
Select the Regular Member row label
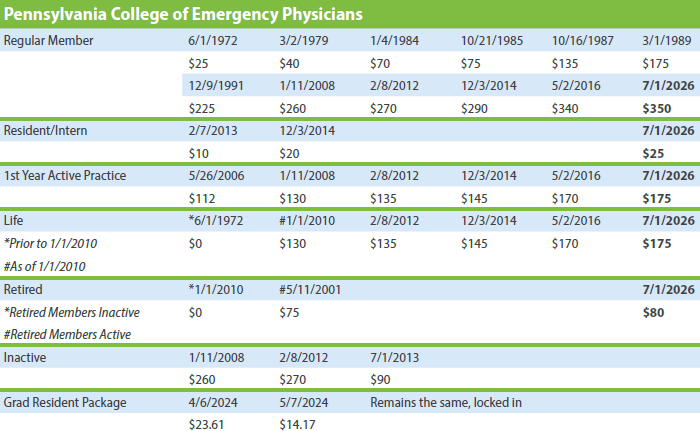click(x=50, y=41)
